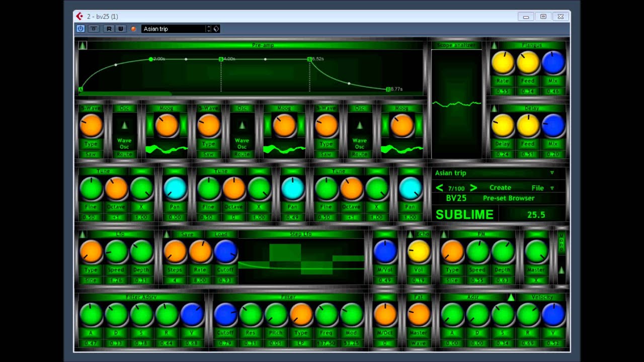Click the PM Depth knob valued 0.63
Screen dimensions: 644x362
point(503,251)
